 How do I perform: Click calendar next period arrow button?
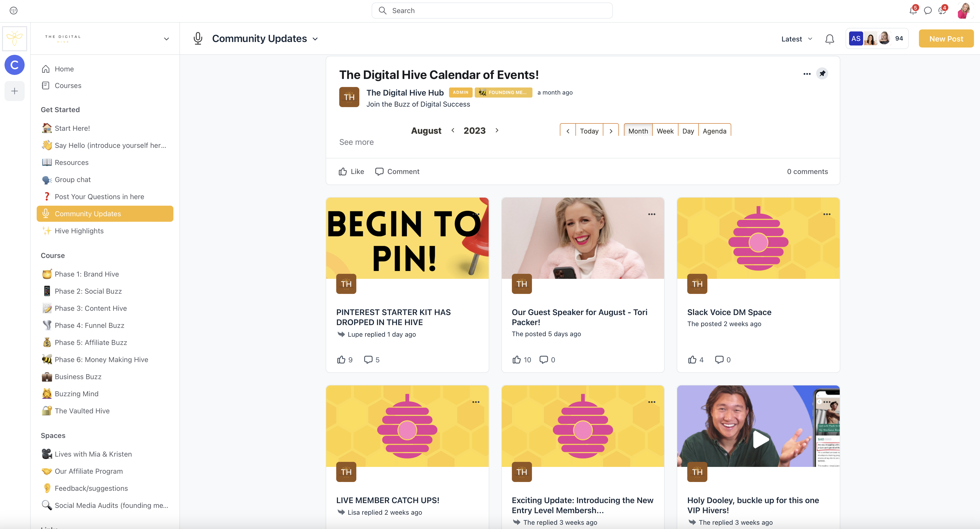pyautogui.click(x=611, y=130)
